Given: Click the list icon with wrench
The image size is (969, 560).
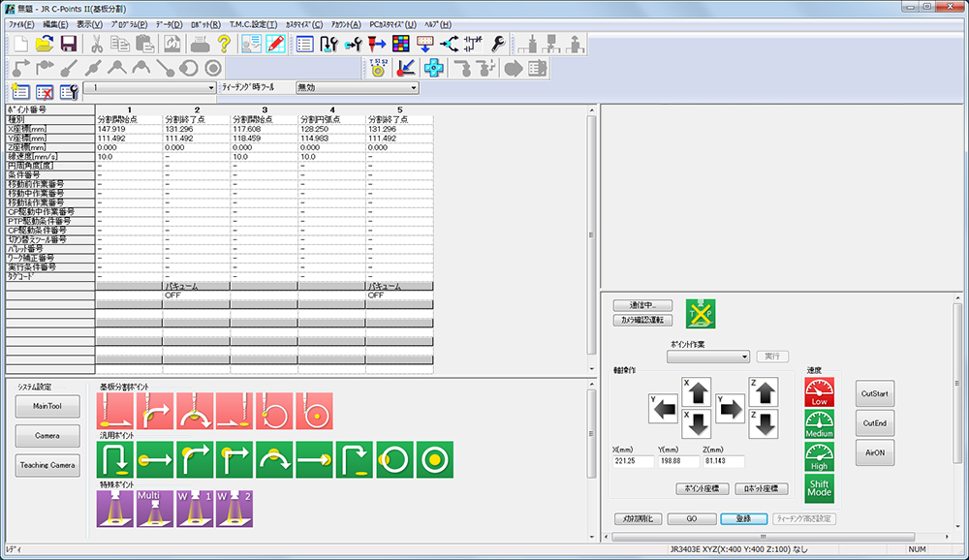Looking at the screenshot, I should coord(69,92).
